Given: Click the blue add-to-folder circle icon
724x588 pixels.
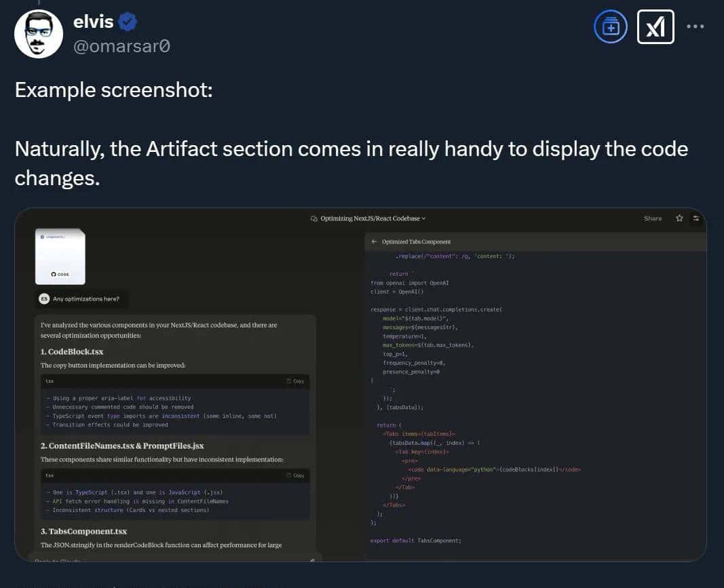Looking at the screenshot, I should pos(611,27).
